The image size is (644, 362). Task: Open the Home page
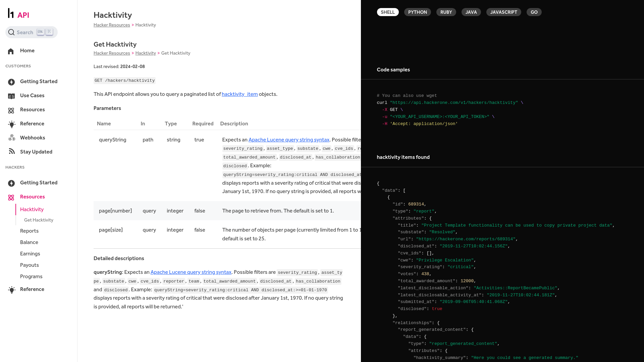pyautogui.click(x=27, y=51)
